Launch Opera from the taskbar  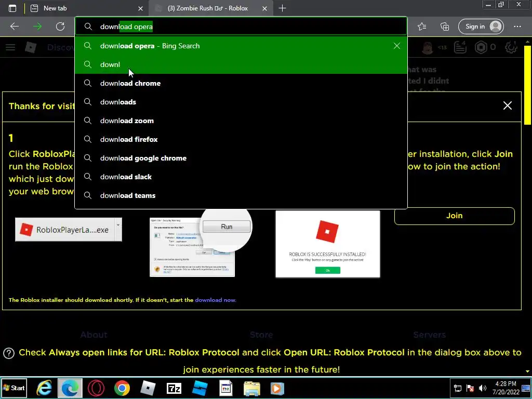[x=96, y=388]
